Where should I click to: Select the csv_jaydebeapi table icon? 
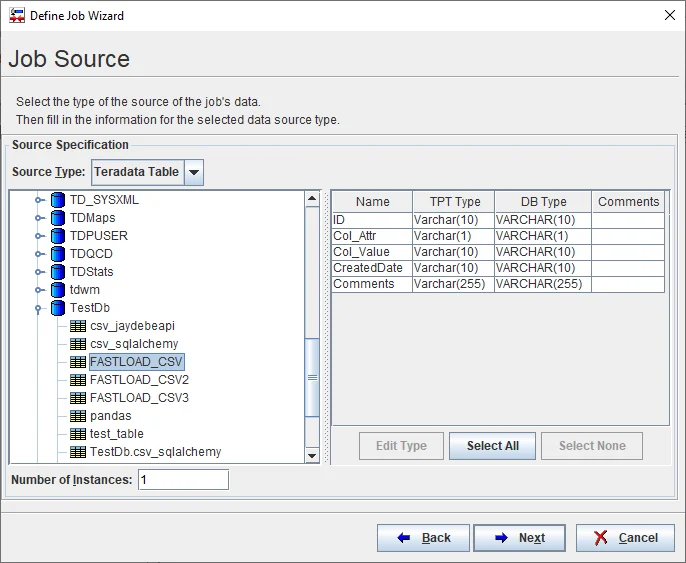tap(78, 326)
